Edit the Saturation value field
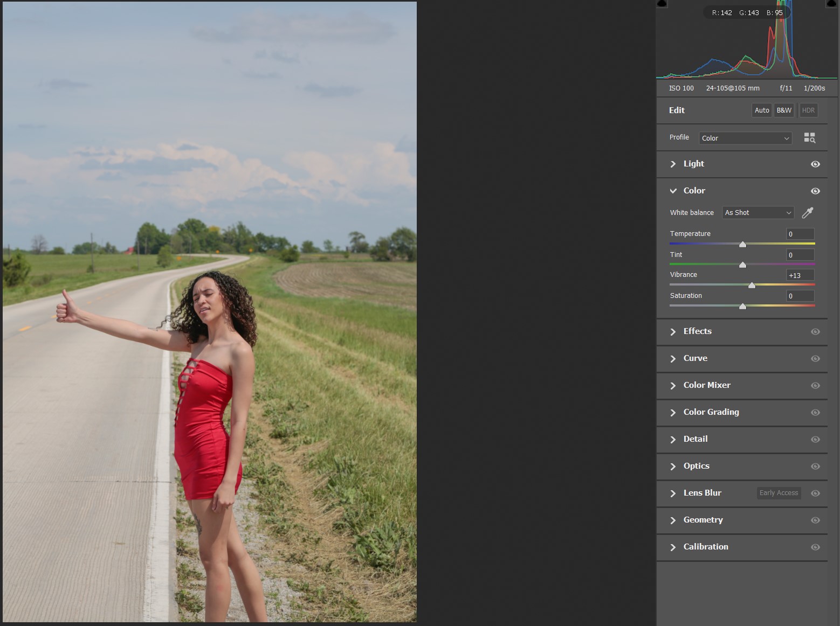 (800, 296)
